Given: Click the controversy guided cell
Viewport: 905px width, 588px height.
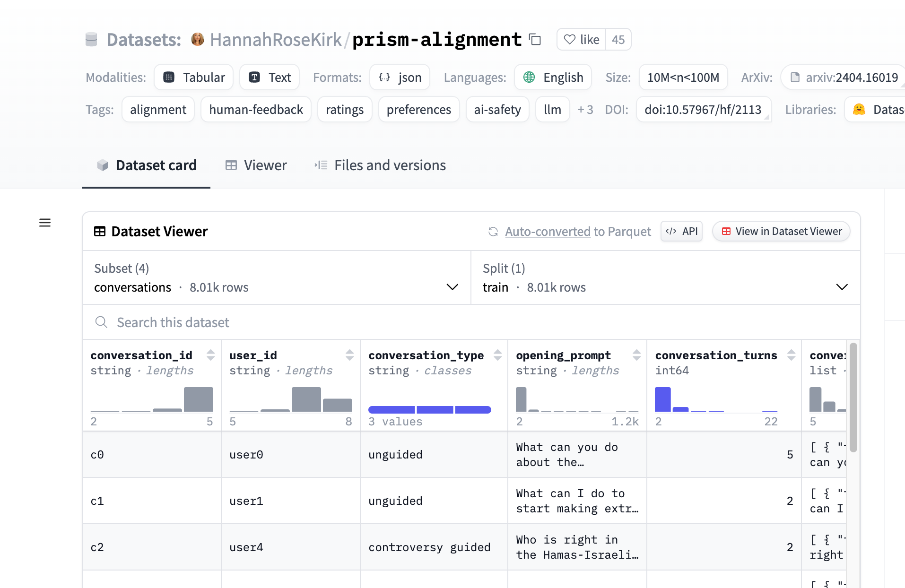Looking at the screenshot, I should pos(434,547).
